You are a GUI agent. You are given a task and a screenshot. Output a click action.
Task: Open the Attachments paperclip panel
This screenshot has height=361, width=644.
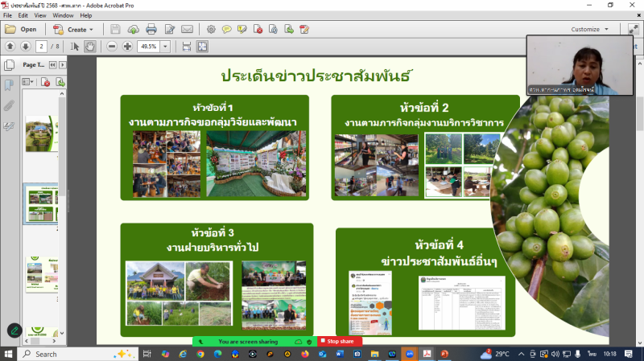(9, 105)
